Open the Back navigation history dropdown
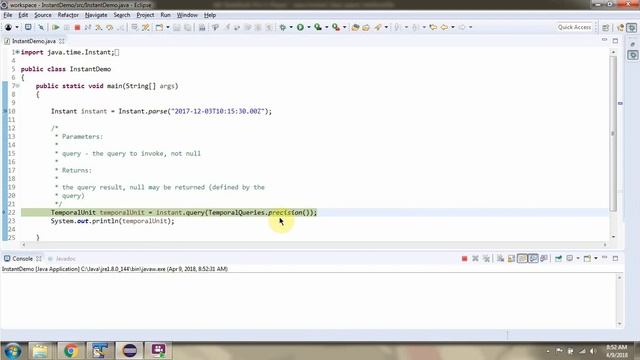The width and height of the screenshot is (640, 360). pos(453,27)
